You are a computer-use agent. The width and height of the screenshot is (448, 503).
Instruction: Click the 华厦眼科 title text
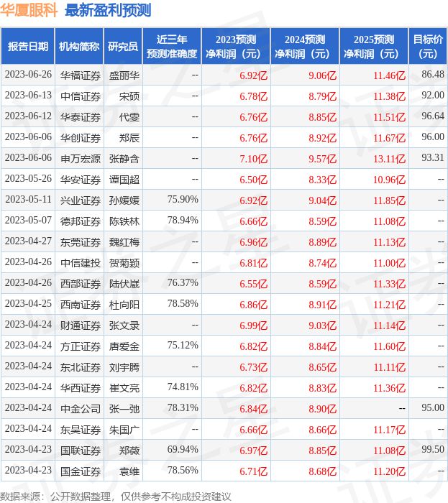pos(29,10)
